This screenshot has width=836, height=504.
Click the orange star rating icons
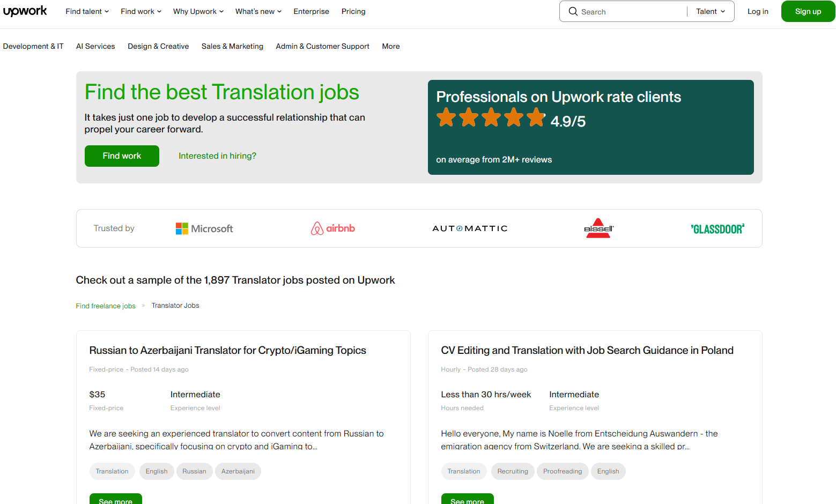pyautogui.click(x=490, y=117)
